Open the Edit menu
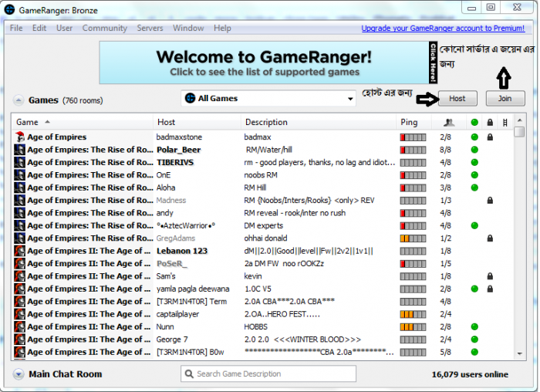540x392 pixels. [x=39, y=28]
